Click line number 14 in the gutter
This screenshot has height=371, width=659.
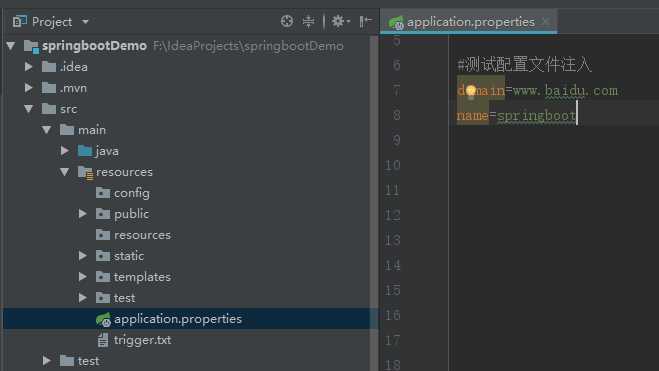tap(393, 265)
